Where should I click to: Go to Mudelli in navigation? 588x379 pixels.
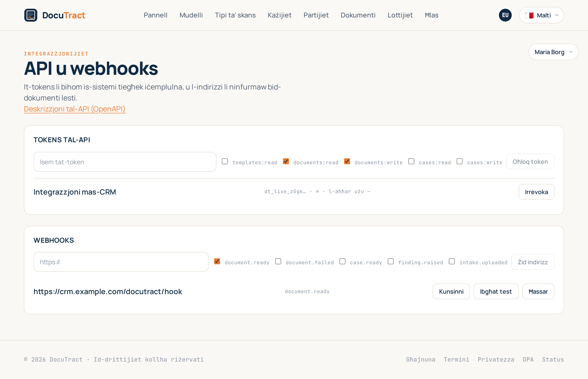point(191,15)
